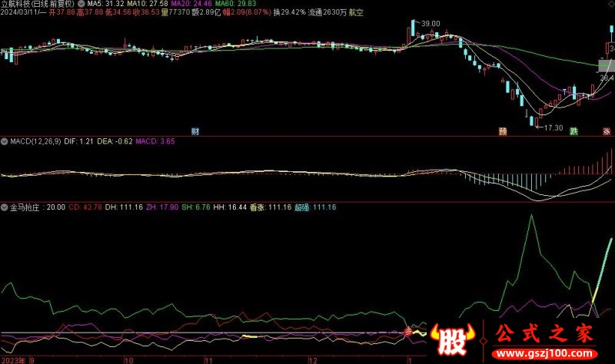Click the 幅2.09(6.07%) change value
Screen dimensions: 615x364
(247, 12)
